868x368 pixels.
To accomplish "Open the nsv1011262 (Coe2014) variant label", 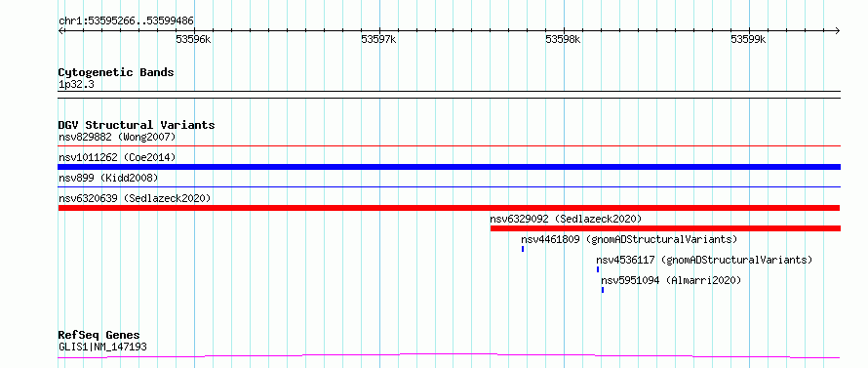I will [117, 157].
